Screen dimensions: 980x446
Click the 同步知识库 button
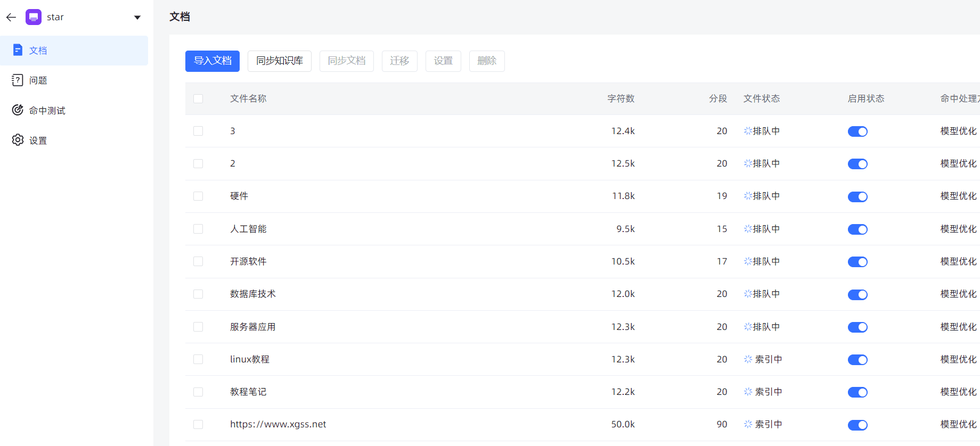[279, 61]
